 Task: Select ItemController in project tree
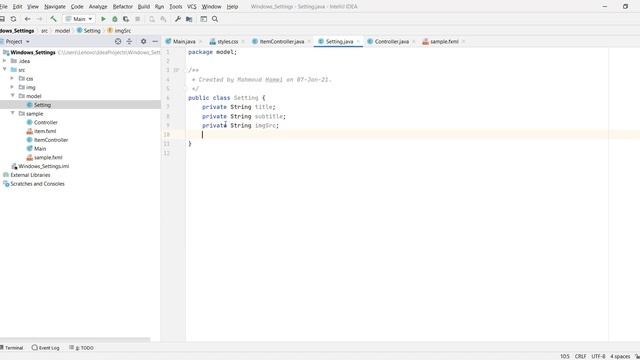pos(51,140)
